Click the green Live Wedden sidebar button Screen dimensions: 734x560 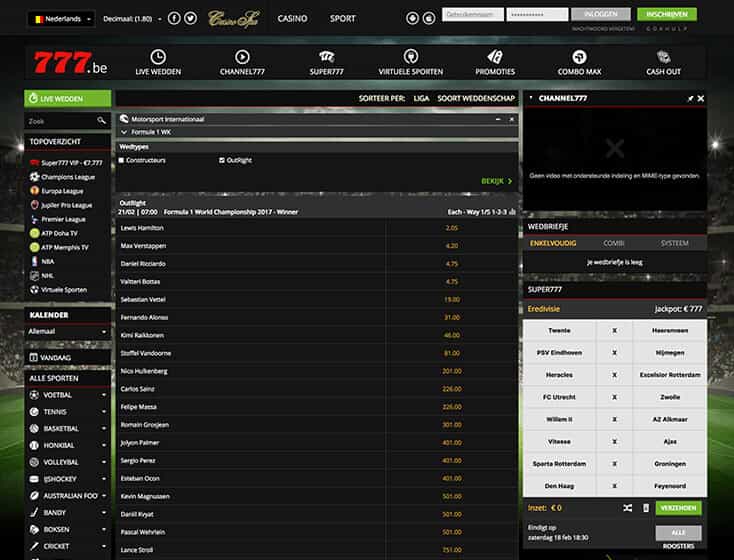pyautogui.click(x=68, y=99)
